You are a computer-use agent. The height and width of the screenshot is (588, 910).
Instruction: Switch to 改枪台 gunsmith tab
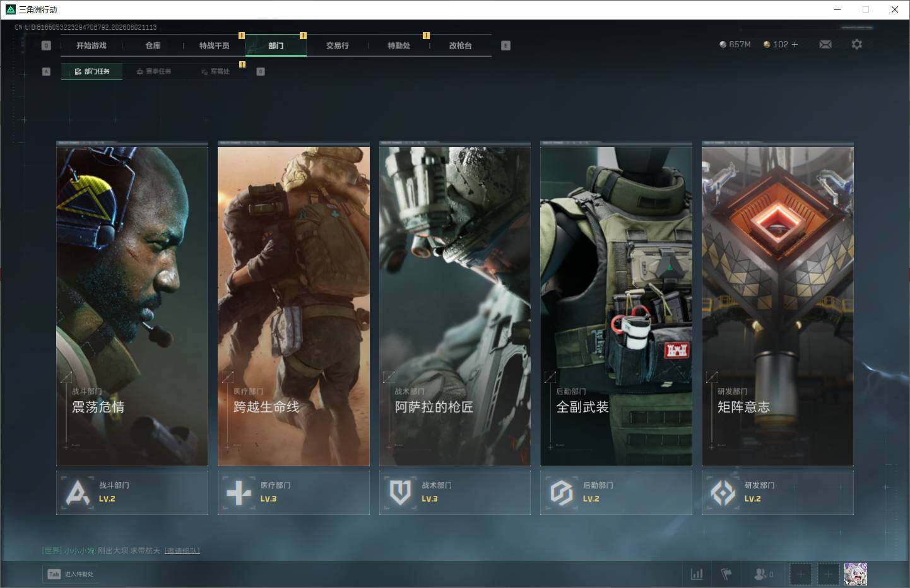click(461, 45)
